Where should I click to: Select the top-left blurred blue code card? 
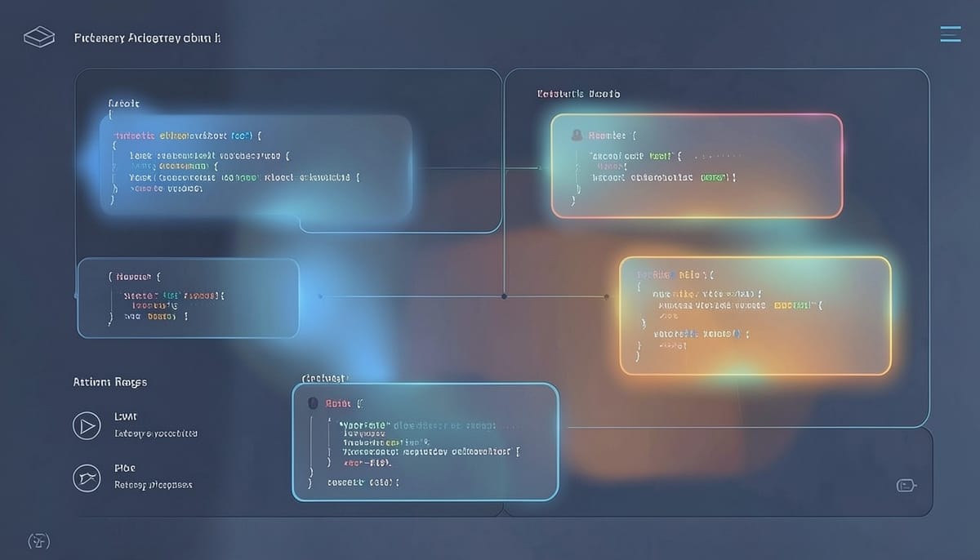coord(256,166)
